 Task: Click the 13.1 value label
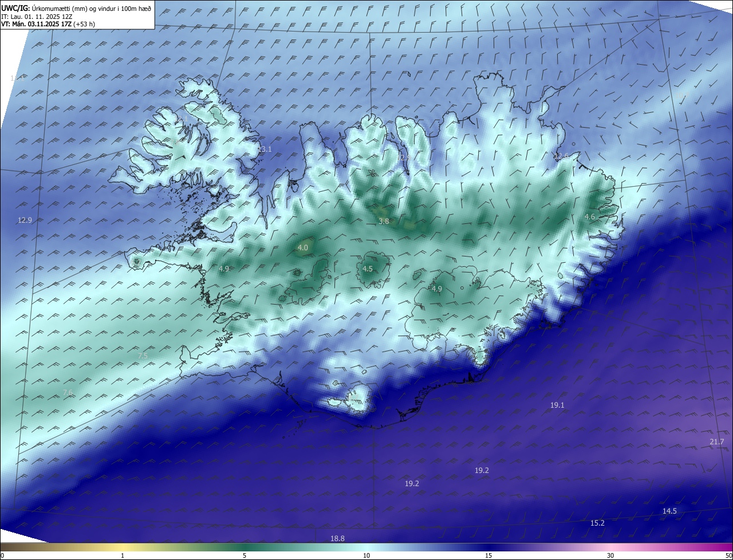(265, 149)
